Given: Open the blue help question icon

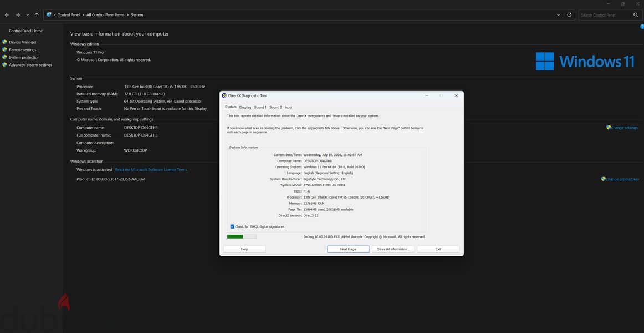Looking at the screenshot, I should click(x=642, y=27).
